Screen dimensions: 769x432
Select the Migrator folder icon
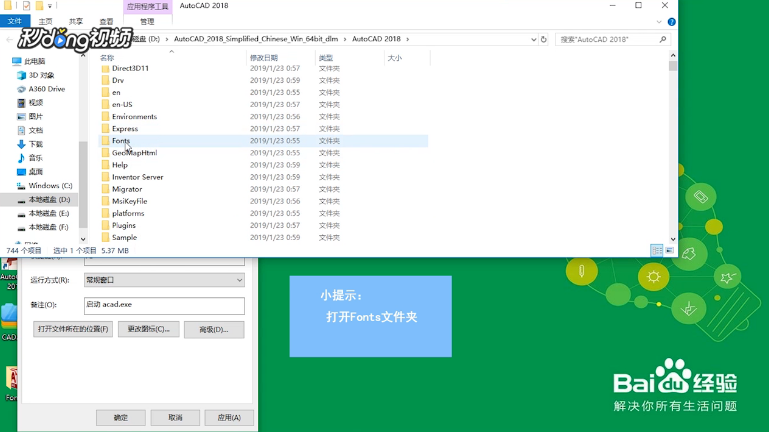click(105, 189)
